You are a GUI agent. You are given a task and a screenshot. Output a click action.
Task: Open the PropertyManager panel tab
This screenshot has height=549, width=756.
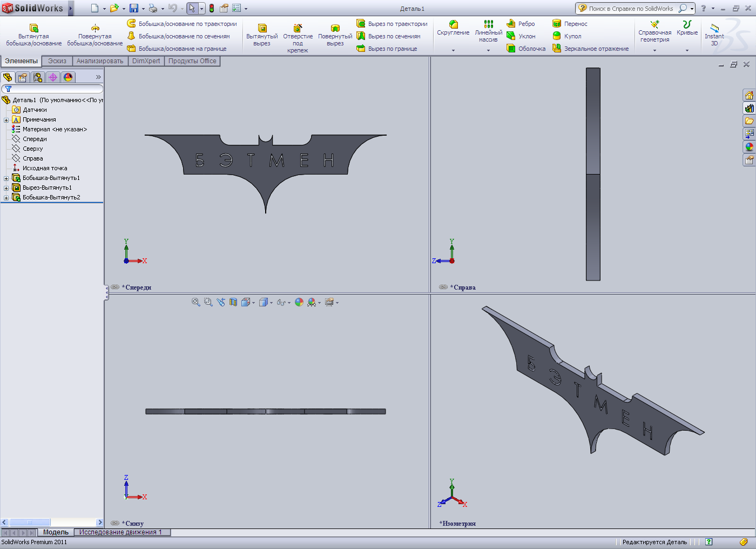point(23,77)
